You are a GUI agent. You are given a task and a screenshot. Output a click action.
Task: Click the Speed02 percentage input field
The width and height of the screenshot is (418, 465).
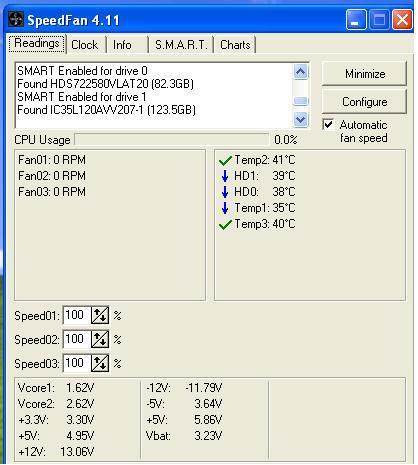[77, 339]
